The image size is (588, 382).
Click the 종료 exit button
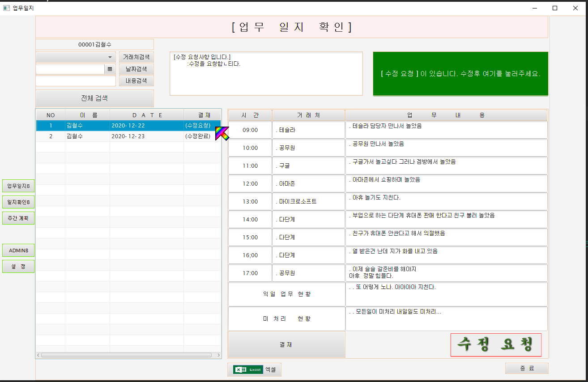click(527, 368)
